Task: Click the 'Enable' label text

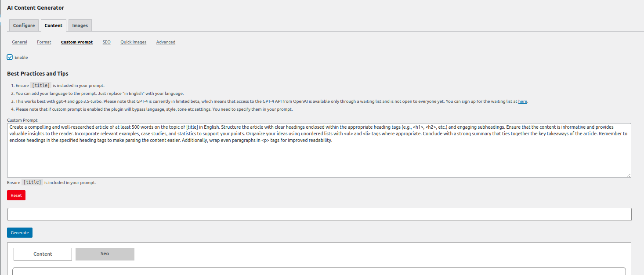Action: (21, 58)
